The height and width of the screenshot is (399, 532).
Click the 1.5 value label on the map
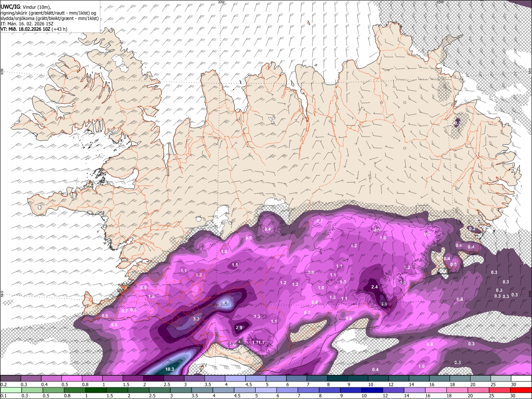click(235, 265)
